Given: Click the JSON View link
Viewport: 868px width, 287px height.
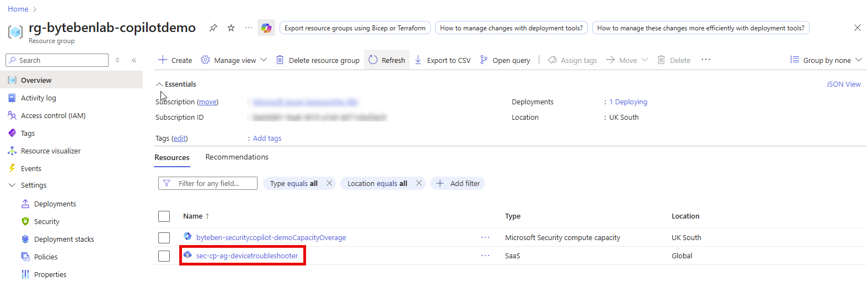Looking at the screenshot, I should pyautogui.click(x=843, y=84).
